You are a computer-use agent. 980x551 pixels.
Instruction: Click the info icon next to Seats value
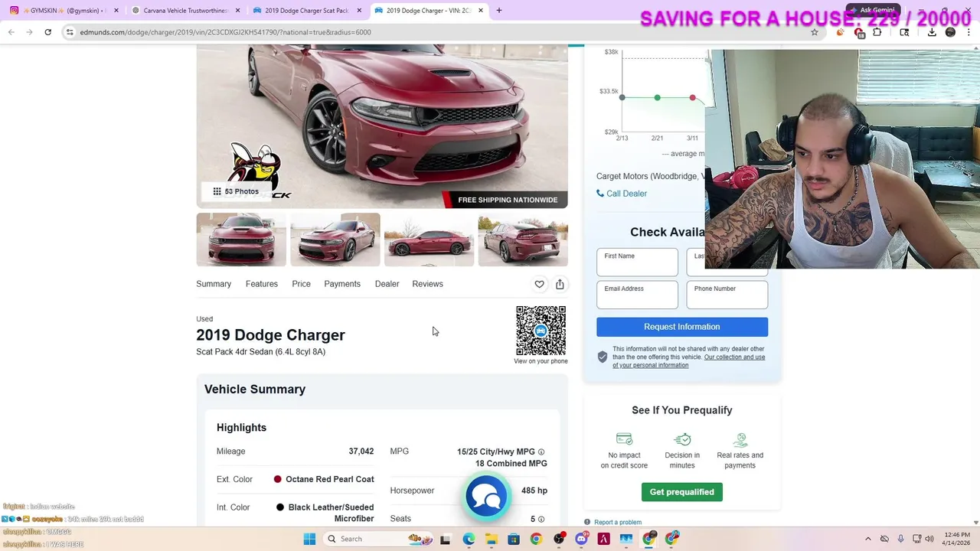click(541, 520)
